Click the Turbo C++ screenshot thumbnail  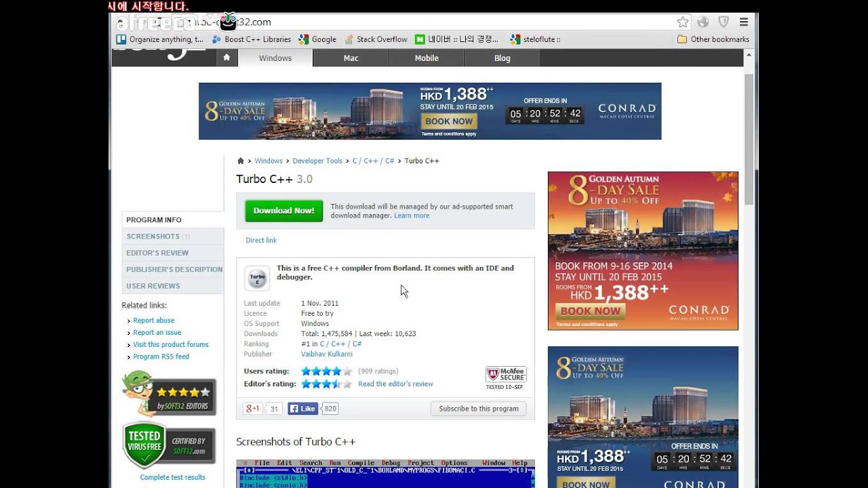(x=385, y=474)
